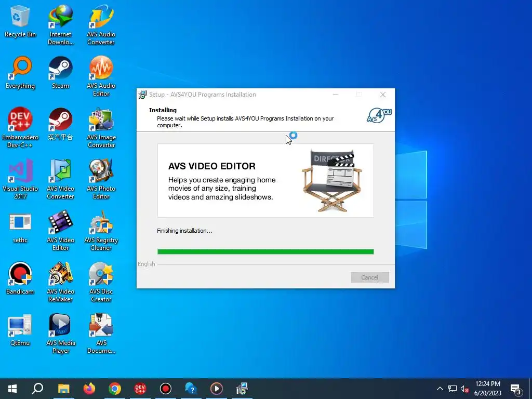Click the muted volume tray icon
The height and width of the screenshot is (399, 532).
[465, 389]
